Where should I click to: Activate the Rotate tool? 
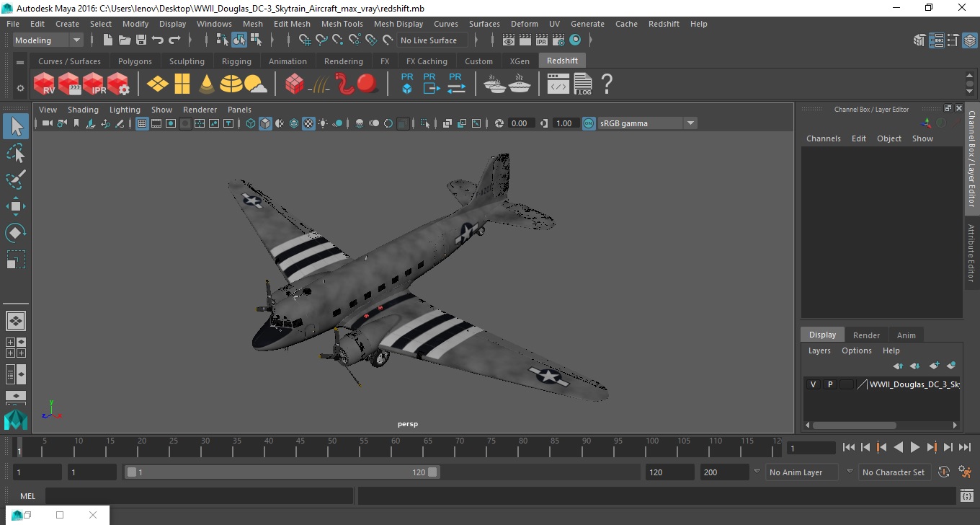(x=16, y=233)
